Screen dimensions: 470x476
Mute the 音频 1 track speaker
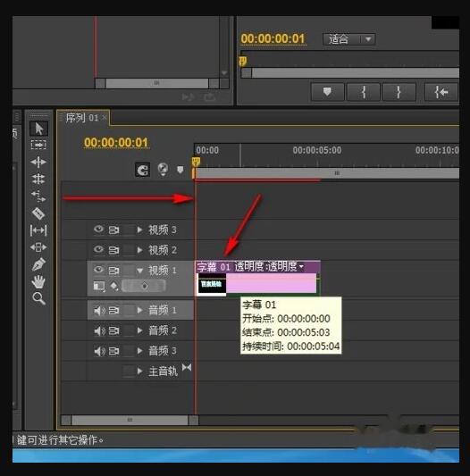tap(99, 311)
